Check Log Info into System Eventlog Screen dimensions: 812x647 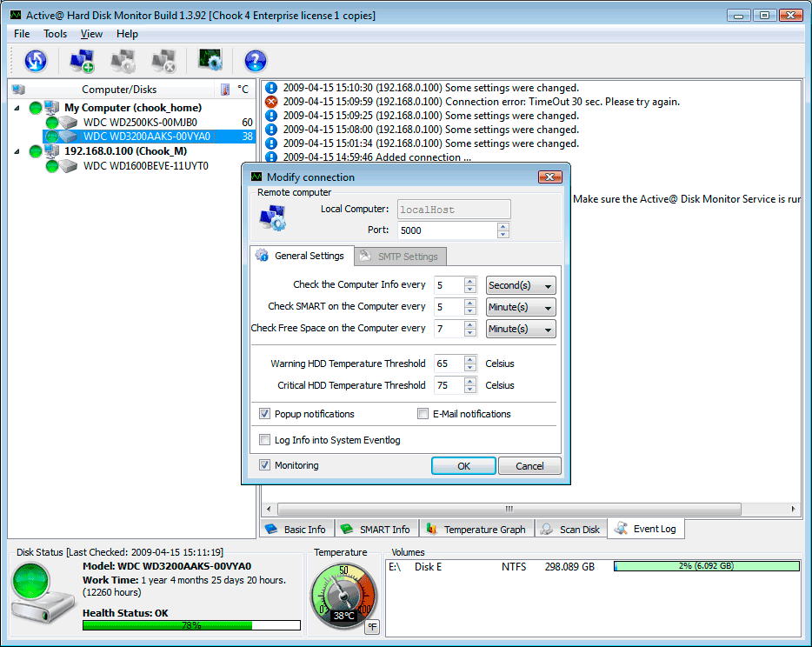(x=264, y=439)
